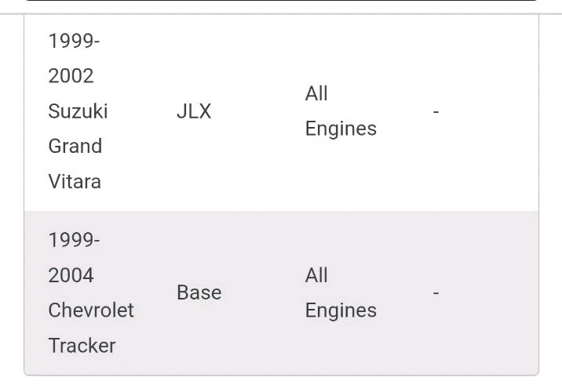Click the table's bottom border under Tracker row
The width and height of the screenshot is (562, 392).
281,375
